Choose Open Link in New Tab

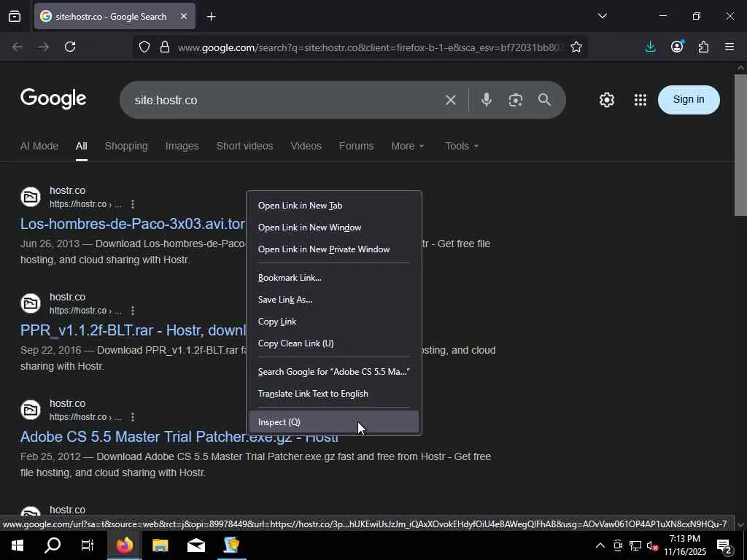point(334,206)
